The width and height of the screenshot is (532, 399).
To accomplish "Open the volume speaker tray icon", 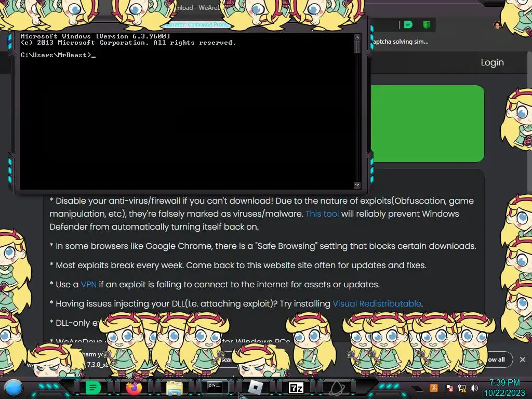I will [x=474, y=388].
